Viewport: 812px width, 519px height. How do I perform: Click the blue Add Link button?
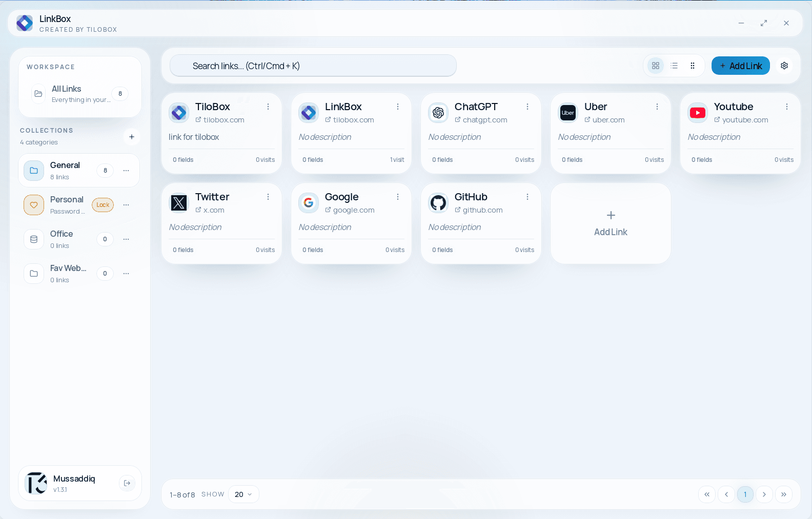pyautogui.click(x=741, y=66)
